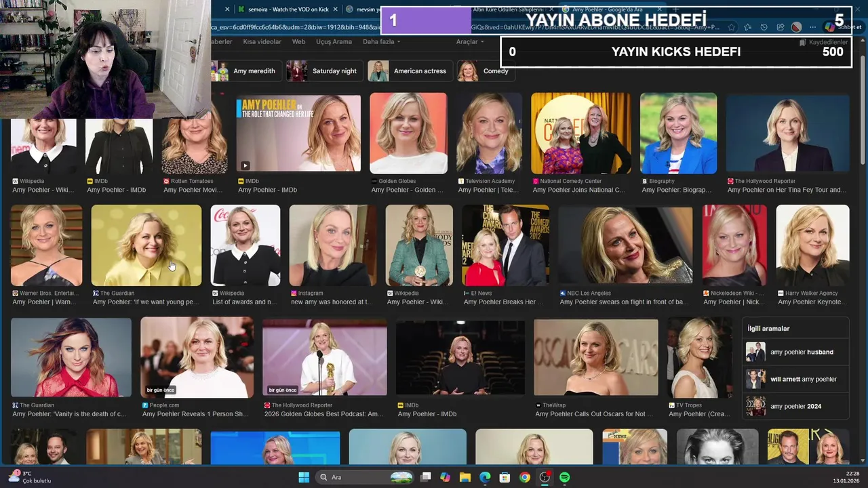Open the 'Kısa videolar' search filter
This screenshot has width=868, height=488.
pyautogui.click(x=262, y=42)
